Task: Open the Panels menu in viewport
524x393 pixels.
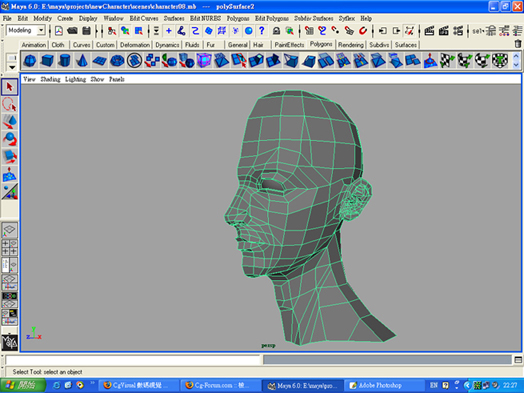Action: [x=117, y=79]
